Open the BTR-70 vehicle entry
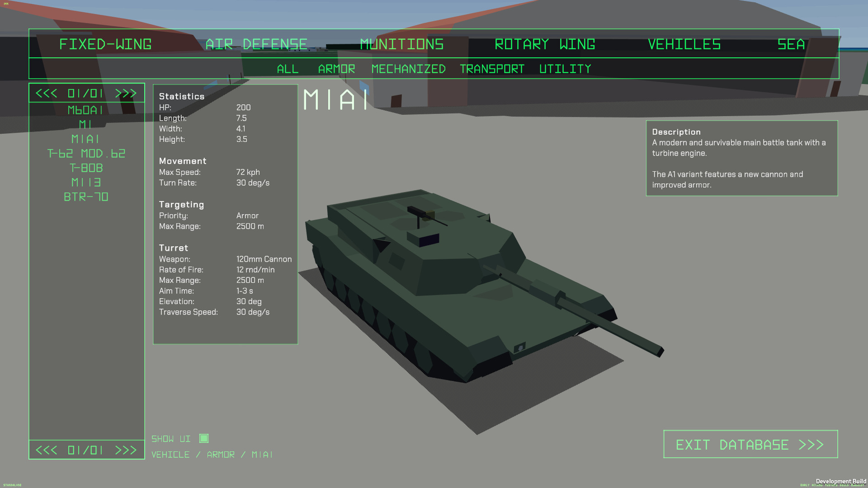Viewport: 868px width, 488px height. coord(86,197)
